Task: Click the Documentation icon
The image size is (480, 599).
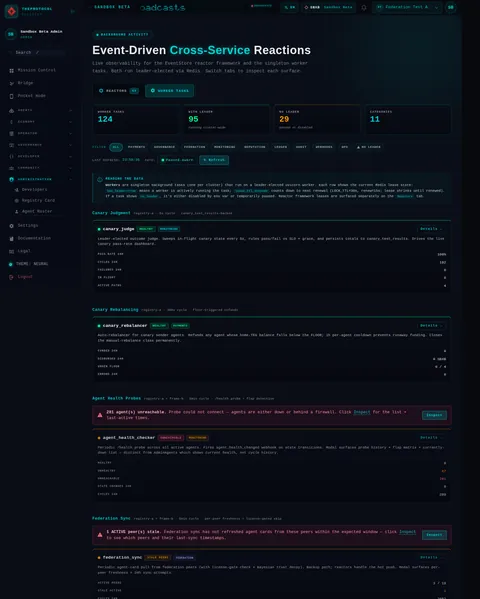Action: [11, 239]
